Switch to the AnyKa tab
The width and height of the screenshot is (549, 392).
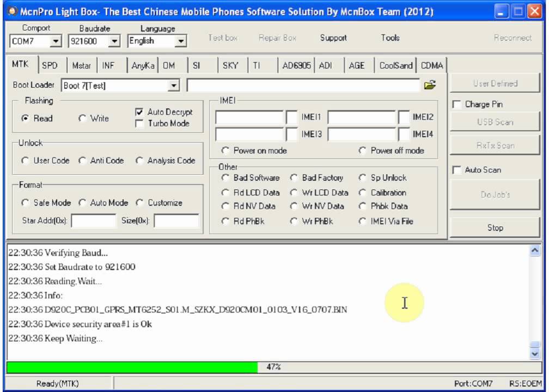143,65
